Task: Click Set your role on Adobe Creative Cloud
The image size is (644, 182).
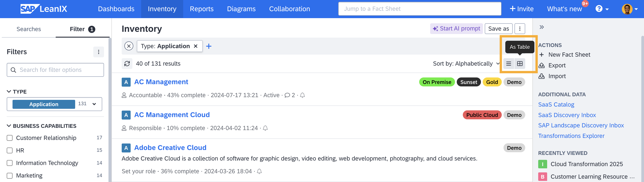Action: tap(138, 171)
